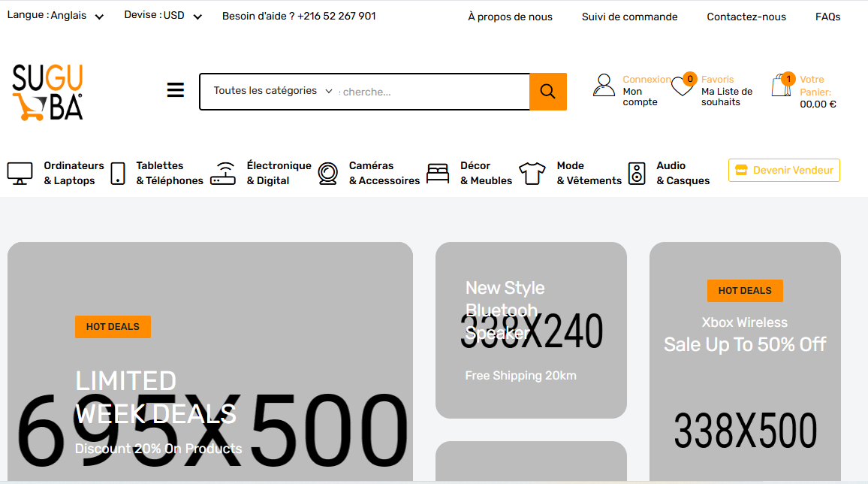The width and height of the screenshot is (868, 484).
Task: Click the heart wishlist icon
Action: [683, 86]
